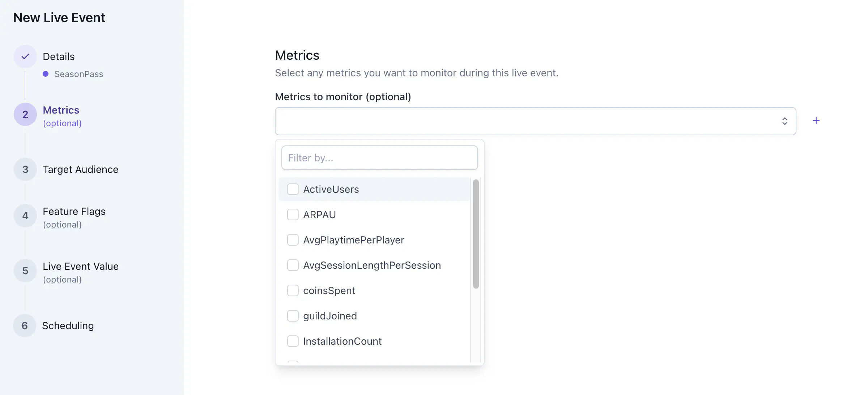Image resolution: width=868 pixels, height=395 pixels.
Task: Check the guildJoined metric
Action: 293,315
